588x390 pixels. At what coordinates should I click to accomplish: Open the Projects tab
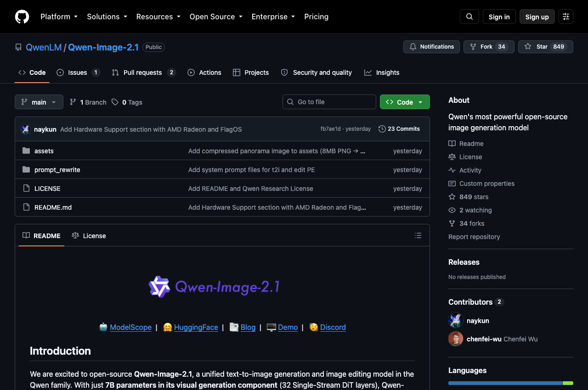click(251, 72)
